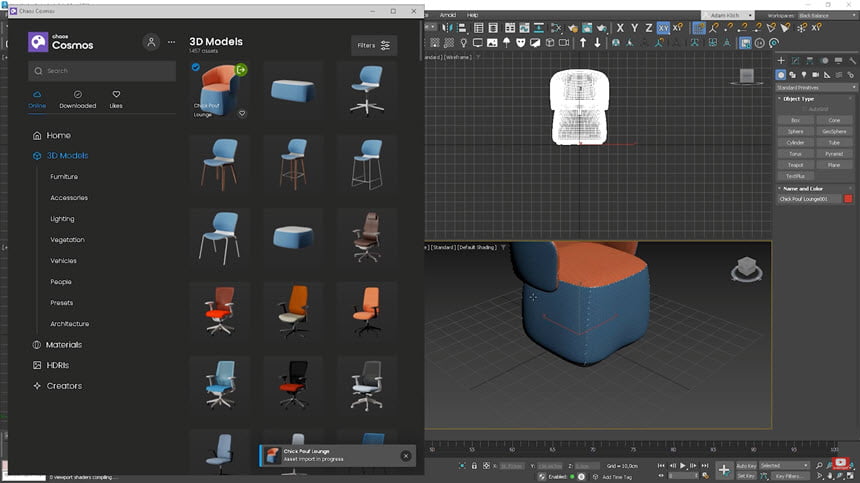Viewport: 860px width, 483px height.
Task: Click the down arrow toolbar icon
Action: point(597,43)
